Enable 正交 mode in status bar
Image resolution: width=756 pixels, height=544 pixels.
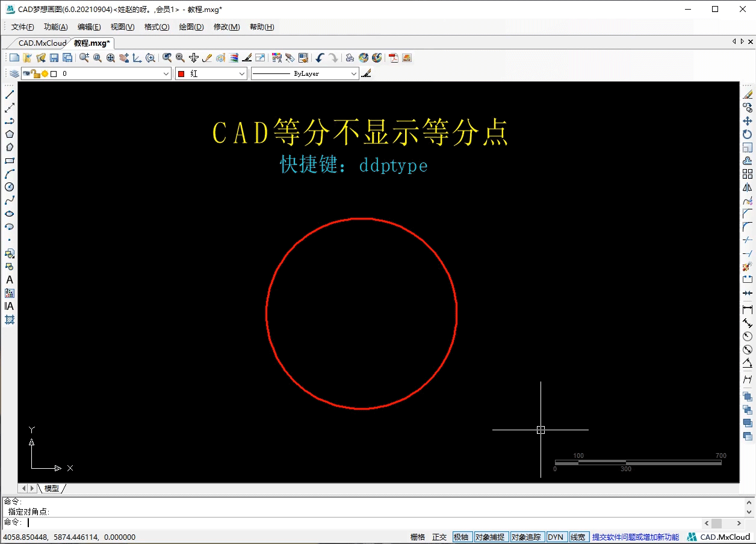click(x=439, y=536)
